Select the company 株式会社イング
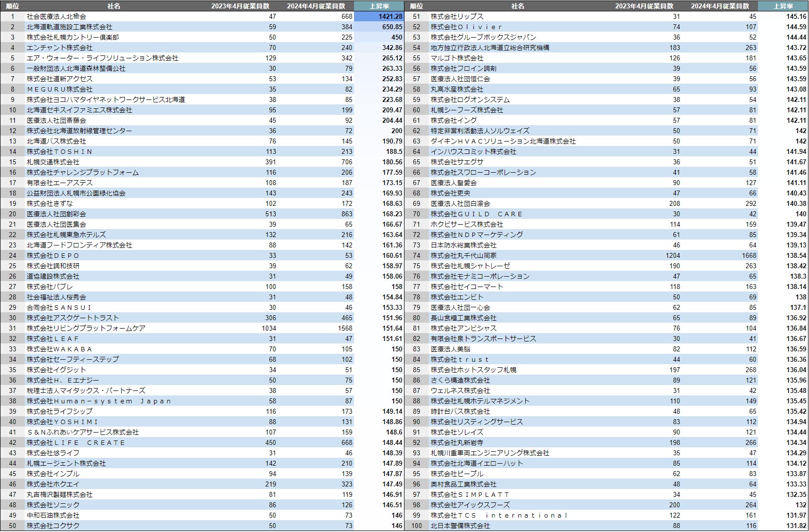809x532 pixels. [x=454, y=120]
